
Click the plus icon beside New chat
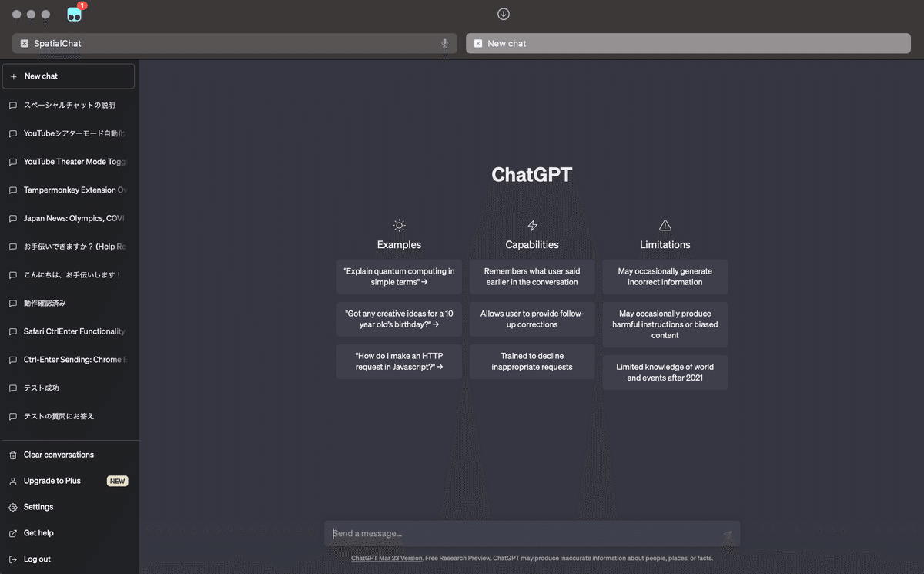[13, 76]
